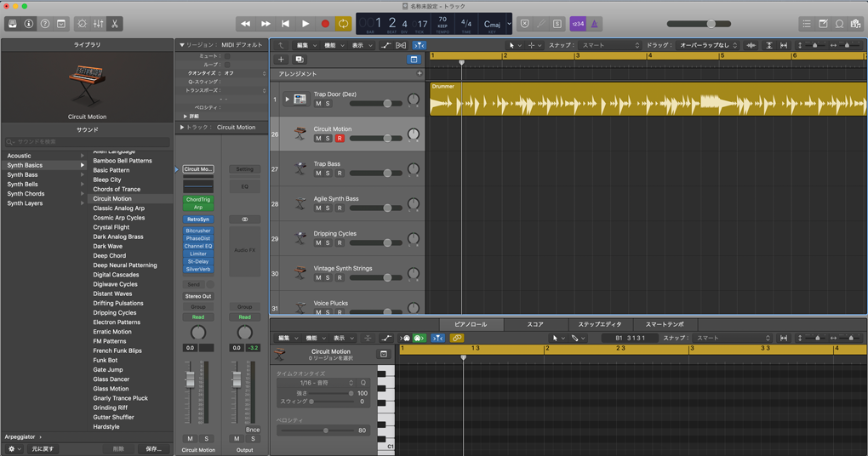
Task: Open the Inspector with the info icon
Action: point(29,24)
